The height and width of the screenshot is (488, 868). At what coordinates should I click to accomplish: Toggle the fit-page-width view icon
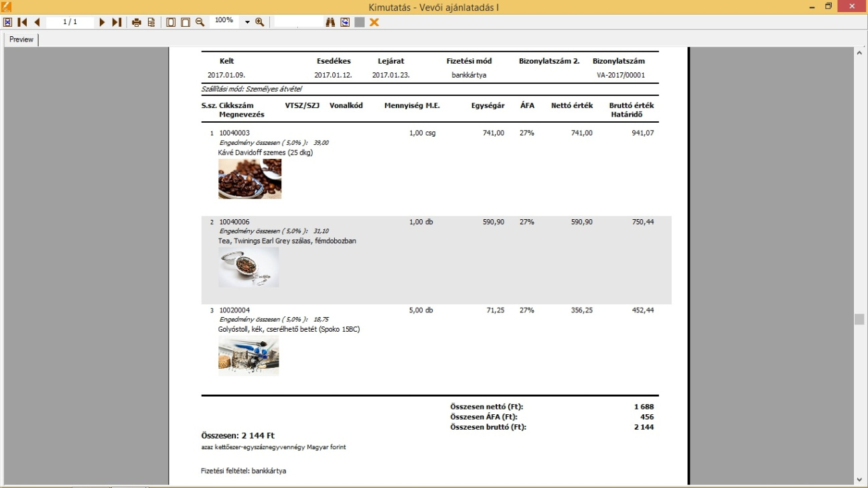click(186, 22)
